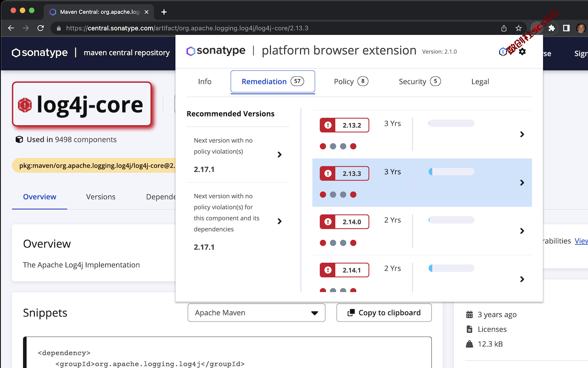Click the alert icon on version 2.14.1
Viewport: 588px width, 368px height.
pos(328,270)
